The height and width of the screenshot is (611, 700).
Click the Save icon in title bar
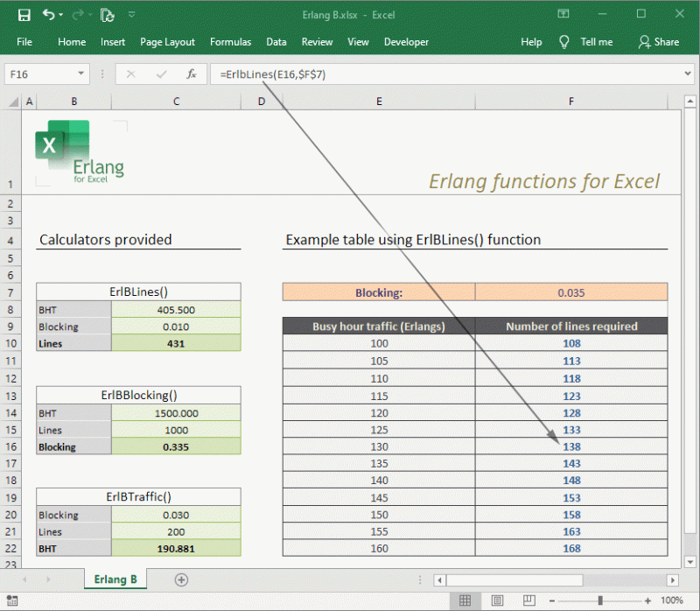coord(24,15)
